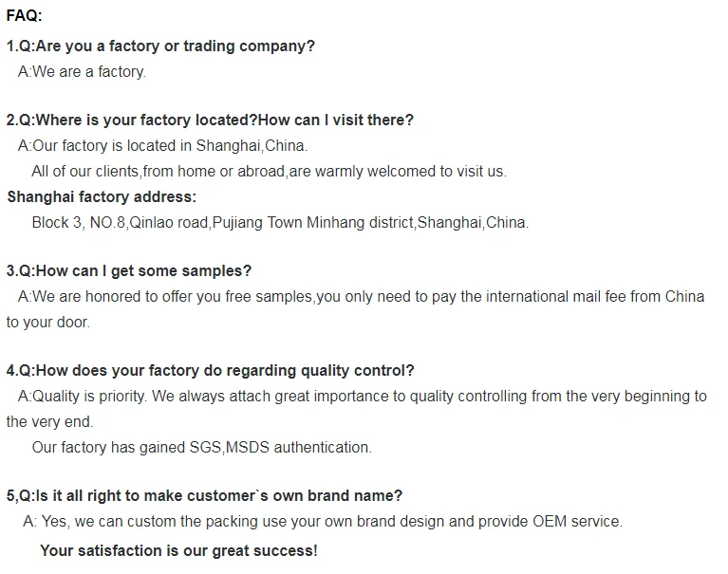This screenshot has height=574, width=728.
Task: Select 'Shanghai factory address:' bold label
Action: 102,196
